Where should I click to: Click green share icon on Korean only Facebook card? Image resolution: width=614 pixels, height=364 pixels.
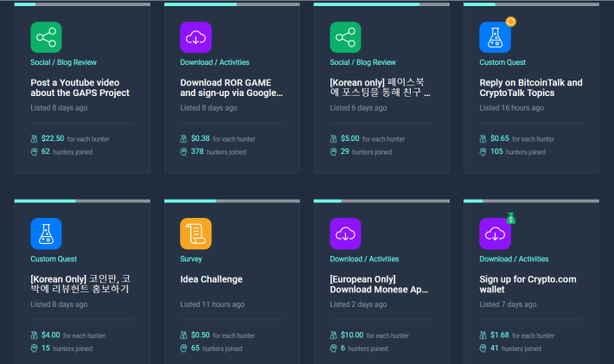point(345,37)
